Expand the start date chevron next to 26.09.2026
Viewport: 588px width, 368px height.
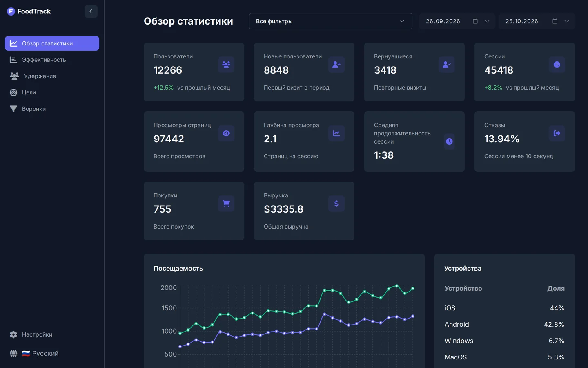[x=487, y=21]
